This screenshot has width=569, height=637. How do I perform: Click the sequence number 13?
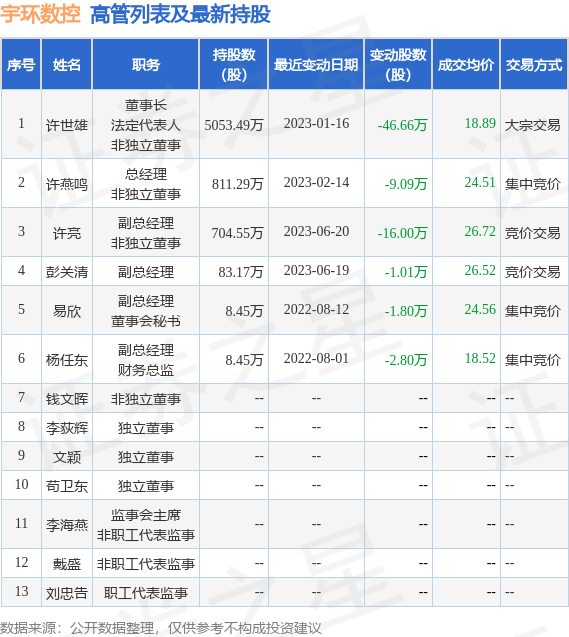21,591
